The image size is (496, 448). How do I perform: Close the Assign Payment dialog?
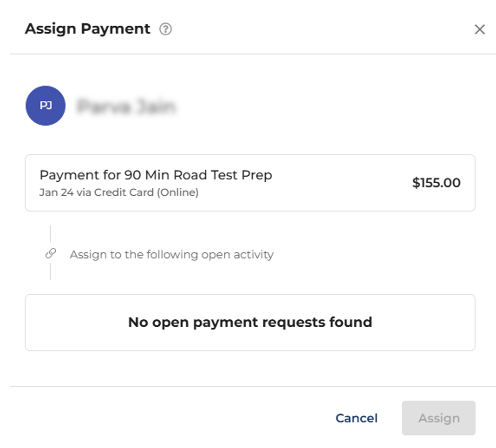pos(480,29)
